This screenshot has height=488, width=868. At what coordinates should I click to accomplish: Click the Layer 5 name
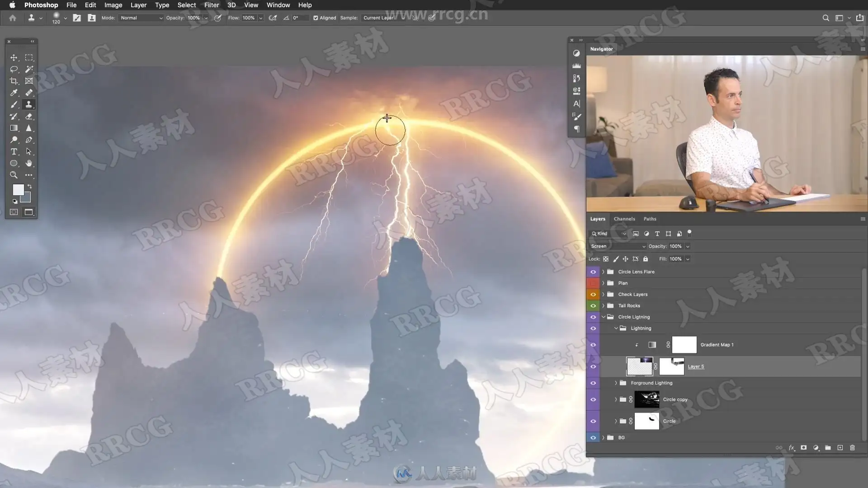pyautogui.click(x=696, y=366)
